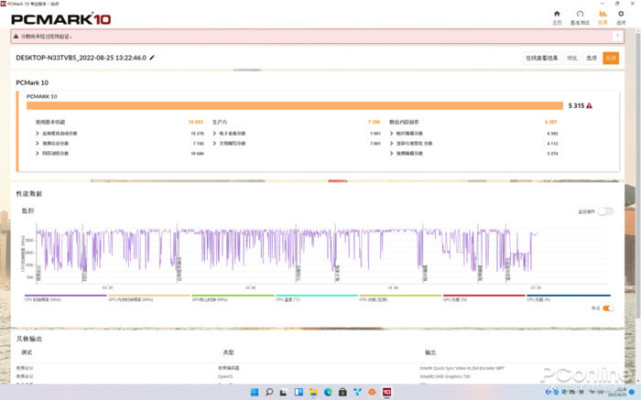Click the Compare (对比) button

[572, 58]
